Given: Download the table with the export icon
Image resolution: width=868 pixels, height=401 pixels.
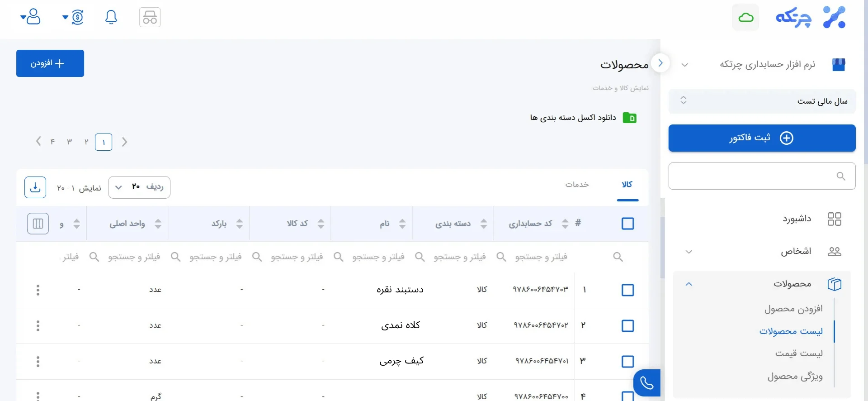Looking at the screenshot, I should (x=35, y=187).
